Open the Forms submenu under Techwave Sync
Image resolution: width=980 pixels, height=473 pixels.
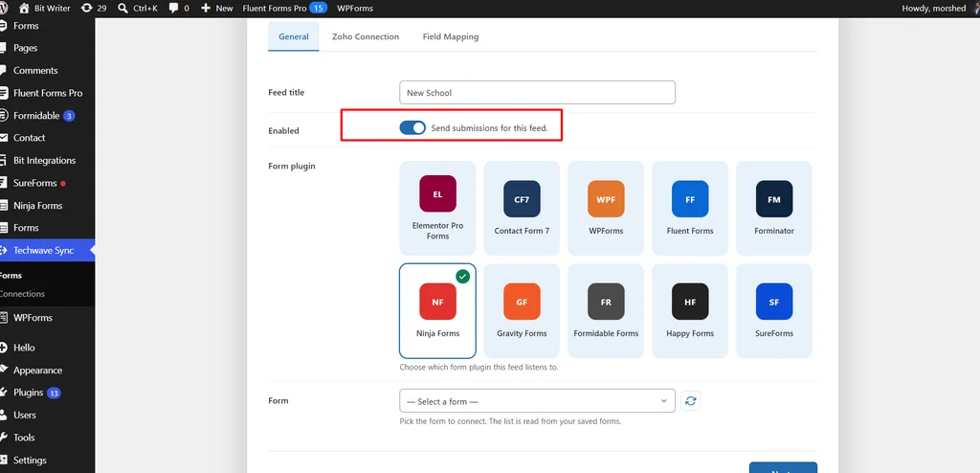click(11, 276)
